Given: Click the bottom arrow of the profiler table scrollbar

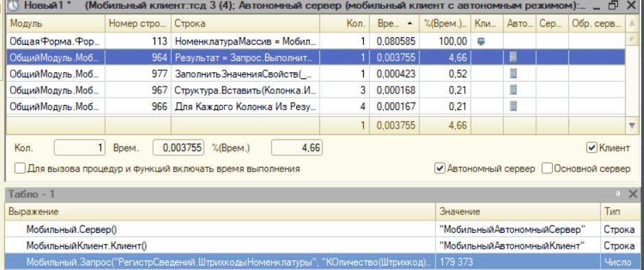Looking at the screenshot, I should click(632, 126).
